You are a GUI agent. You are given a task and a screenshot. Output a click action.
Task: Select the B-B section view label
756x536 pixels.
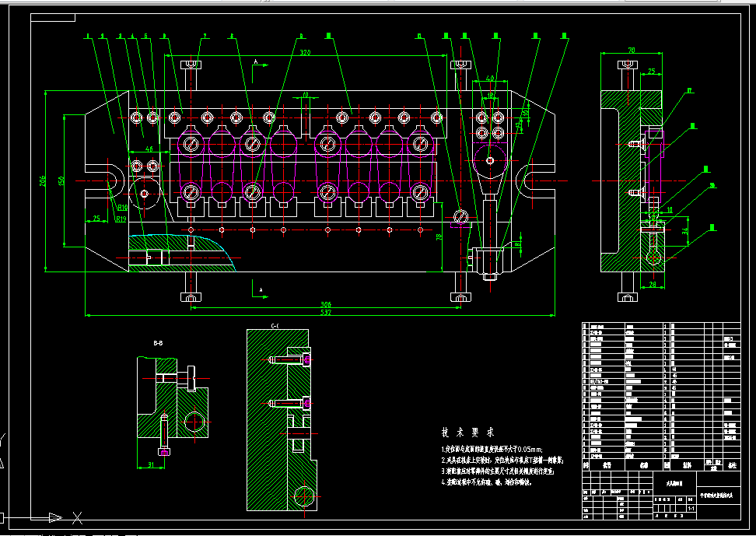158,344
